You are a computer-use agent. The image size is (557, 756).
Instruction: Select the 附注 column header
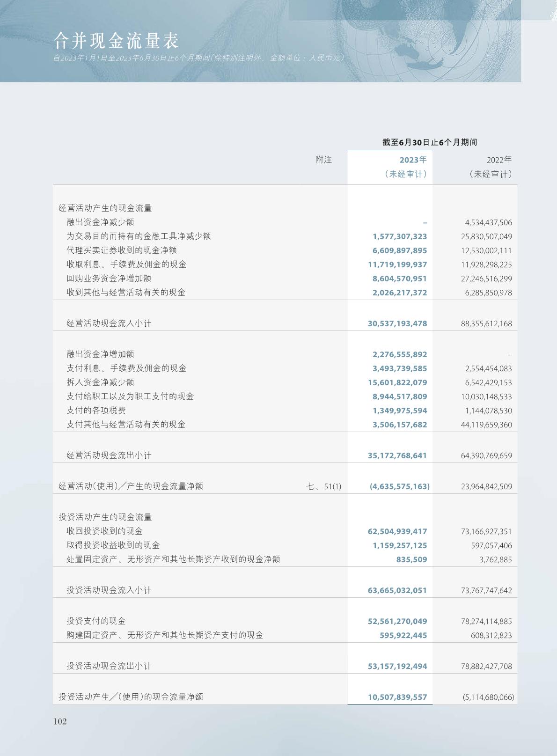point(323,160)
